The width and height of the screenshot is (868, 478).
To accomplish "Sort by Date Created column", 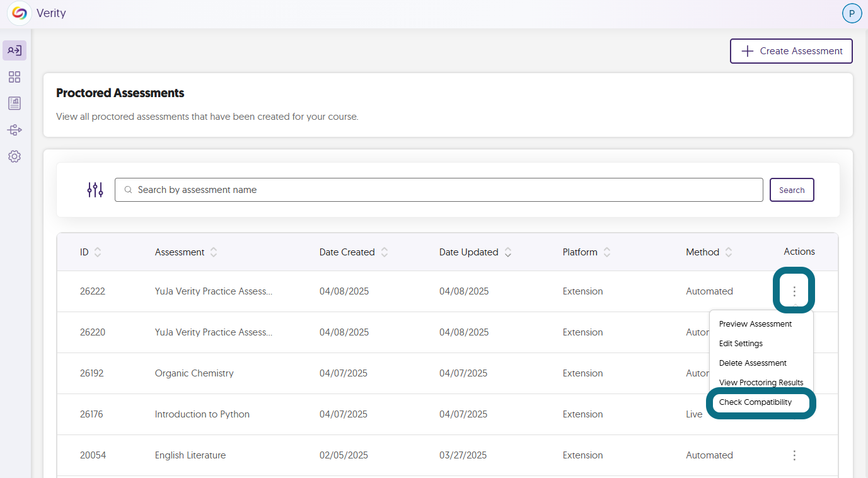I will (x=385, y=252).
